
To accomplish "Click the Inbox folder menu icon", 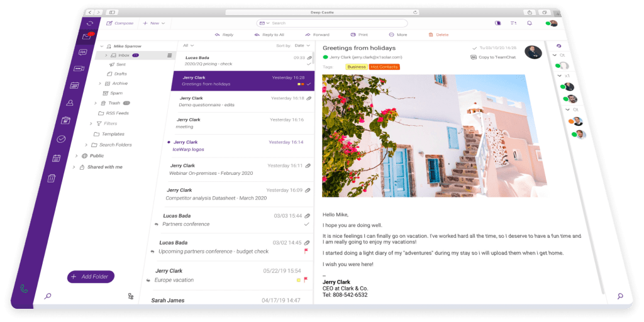I will tap(169, 55).
